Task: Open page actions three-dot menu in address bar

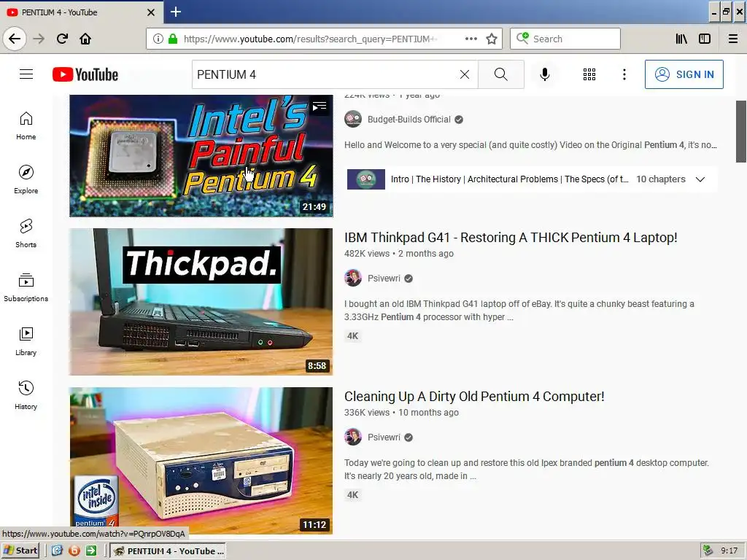Action: click(x=471, y=39)
